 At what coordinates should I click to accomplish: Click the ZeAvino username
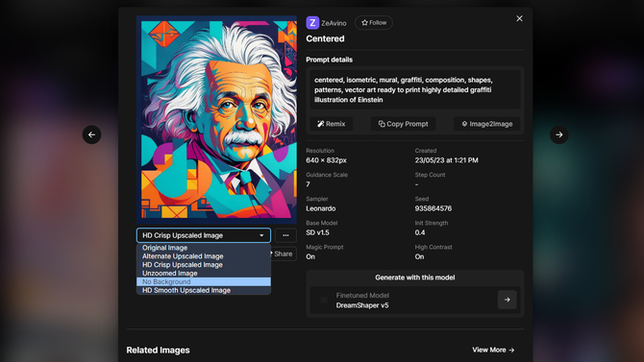(334, 23)
